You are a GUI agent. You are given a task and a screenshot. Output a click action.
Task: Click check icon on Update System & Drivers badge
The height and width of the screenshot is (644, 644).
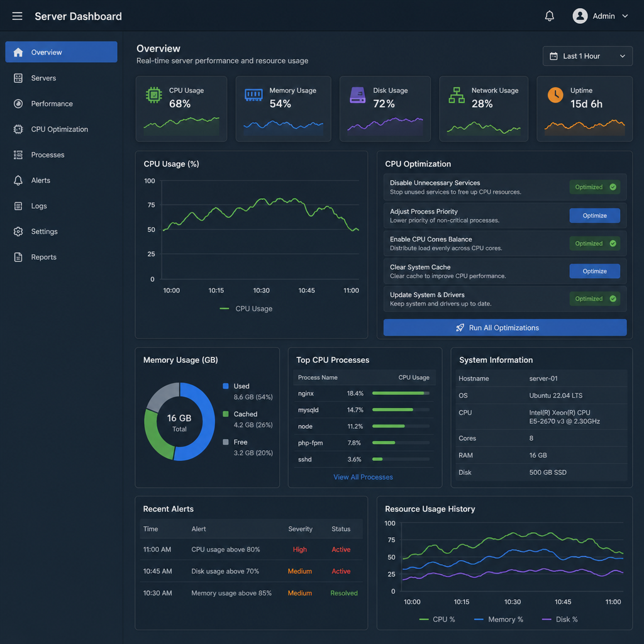click(x=613, y=299)
